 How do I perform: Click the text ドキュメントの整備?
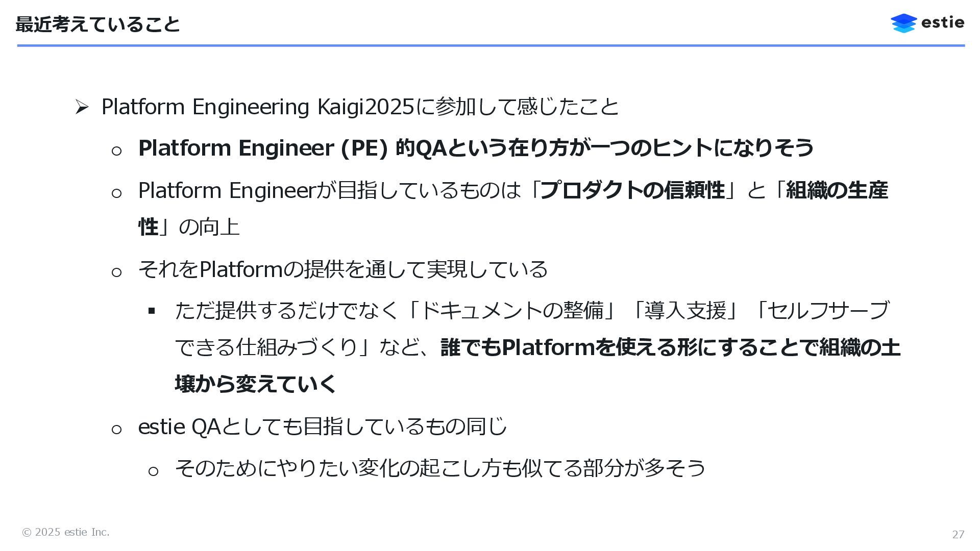[x=511, y=310]
